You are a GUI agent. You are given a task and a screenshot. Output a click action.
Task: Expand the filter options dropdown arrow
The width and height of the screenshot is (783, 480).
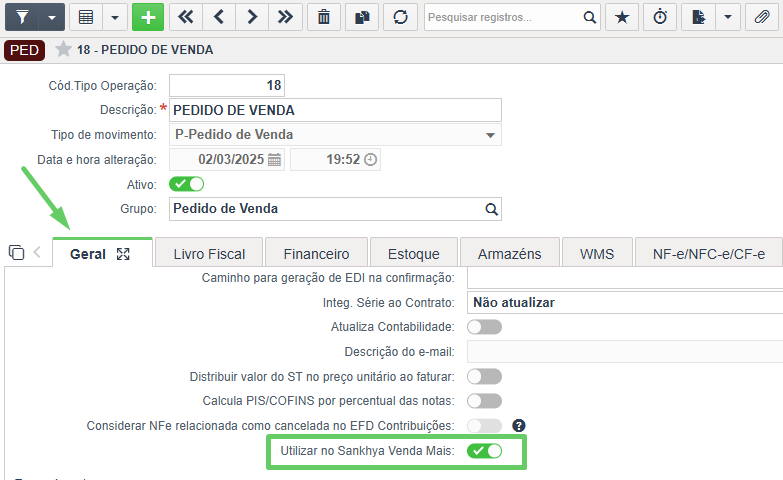pyautogui.click(x=52, y=17)
